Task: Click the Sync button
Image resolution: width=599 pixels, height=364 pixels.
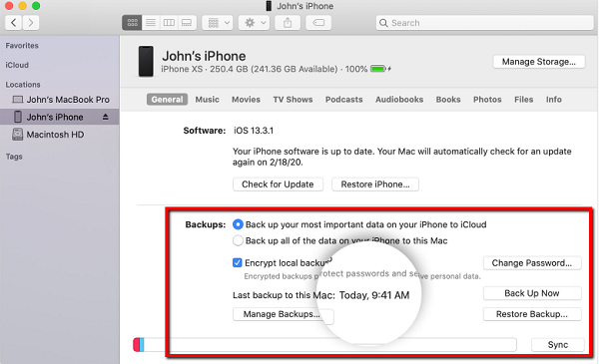Action: [x=558, y=344]
